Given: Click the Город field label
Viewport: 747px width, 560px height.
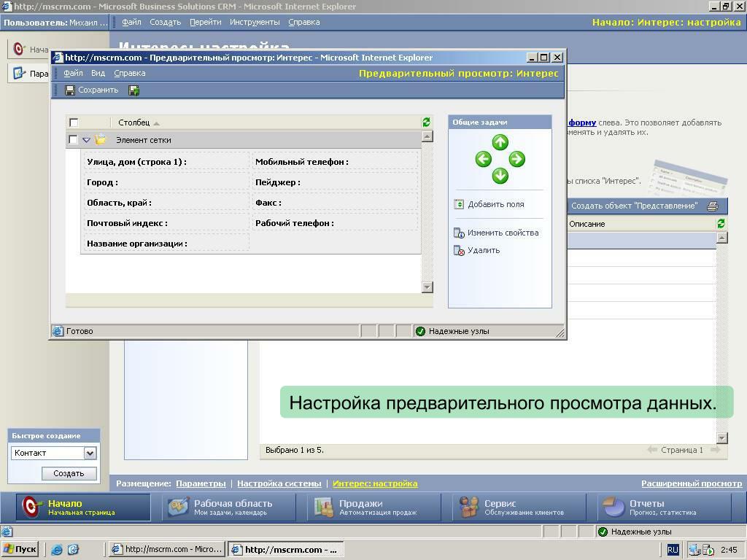Looking at the screenshot, I should [102, 182].
